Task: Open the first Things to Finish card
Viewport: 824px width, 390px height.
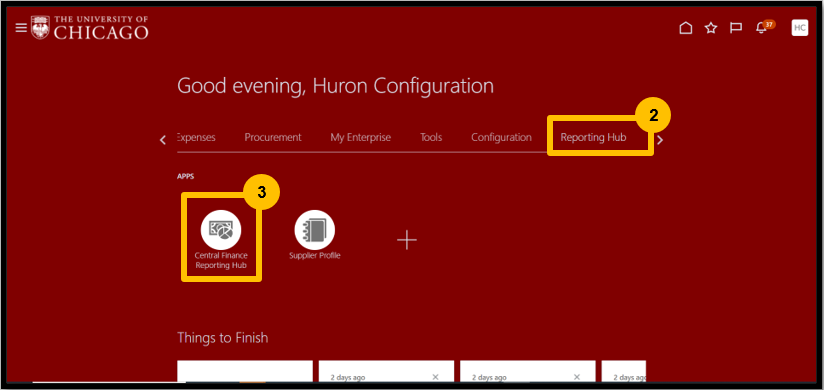Action: pyautogui.click(x=245, y=371)
